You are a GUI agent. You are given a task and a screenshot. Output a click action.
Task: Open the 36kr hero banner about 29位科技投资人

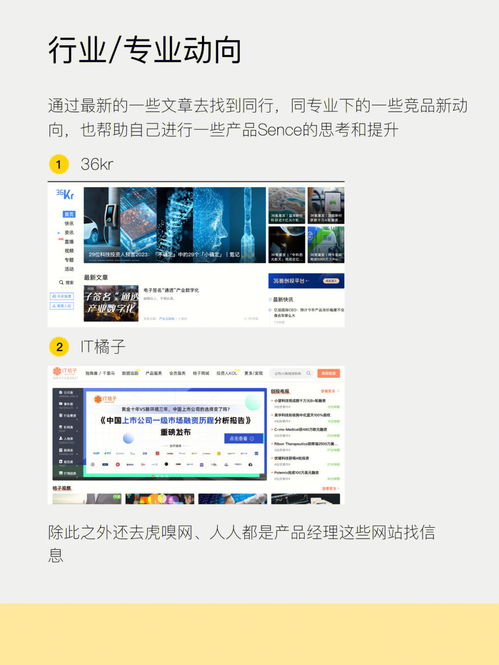[175, 225]
